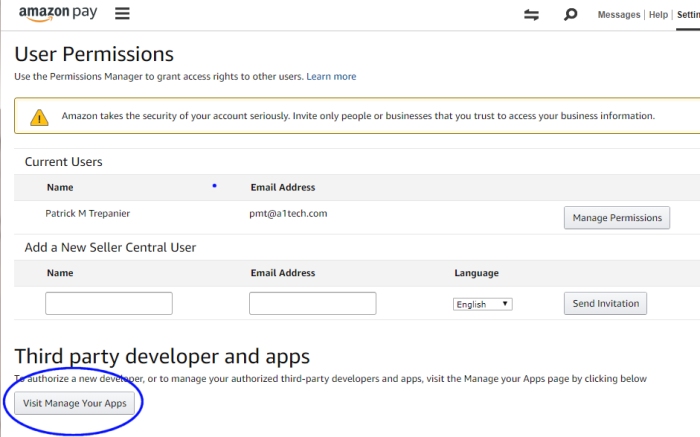Screen dimensions: 700x437
Task: Open search with the magnifier icon
Action: pos(570,14)
